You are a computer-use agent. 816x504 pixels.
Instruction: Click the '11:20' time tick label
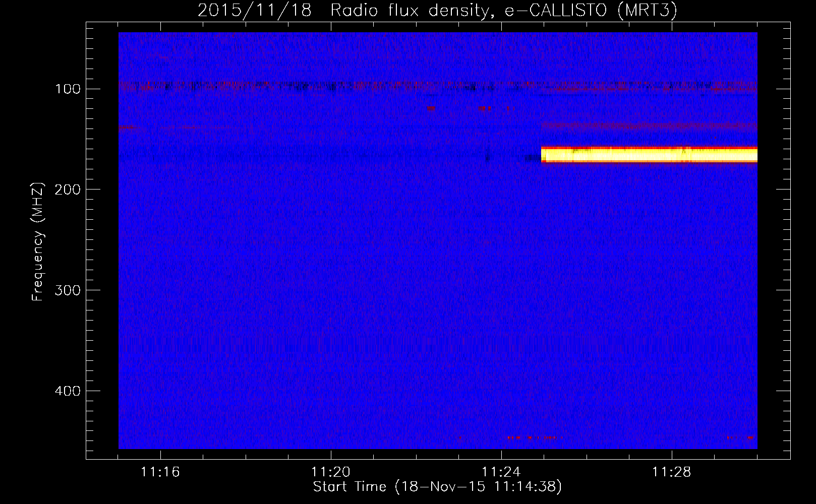pyautogui.click(x=331, y=472)
